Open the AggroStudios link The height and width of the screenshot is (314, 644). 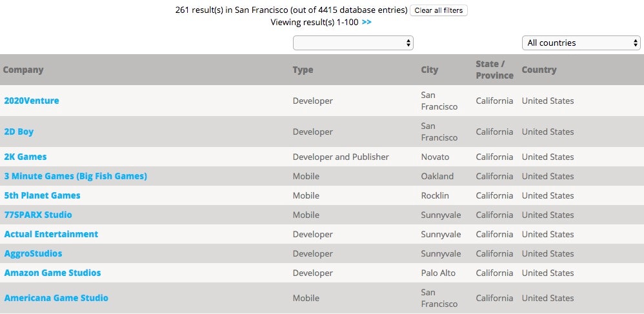[x=34, y=253]
